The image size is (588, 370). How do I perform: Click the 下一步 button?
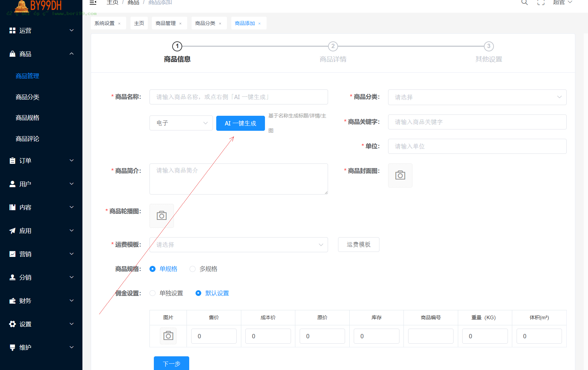(x=172, y=363)
